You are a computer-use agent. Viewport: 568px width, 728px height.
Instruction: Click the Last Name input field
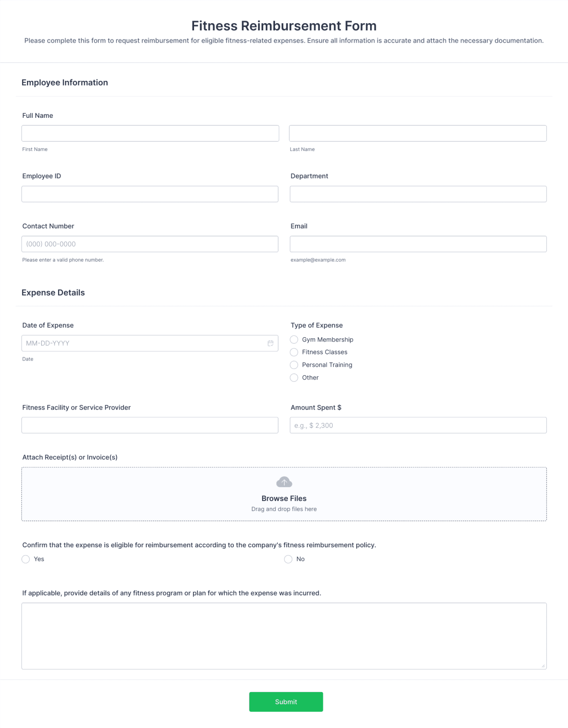tap(418, 133)
